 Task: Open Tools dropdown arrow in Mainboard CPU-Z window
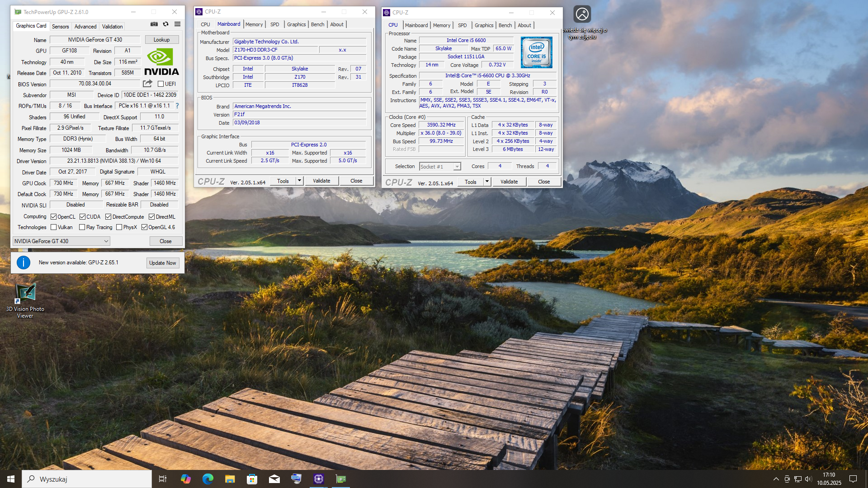click(299, 181)
